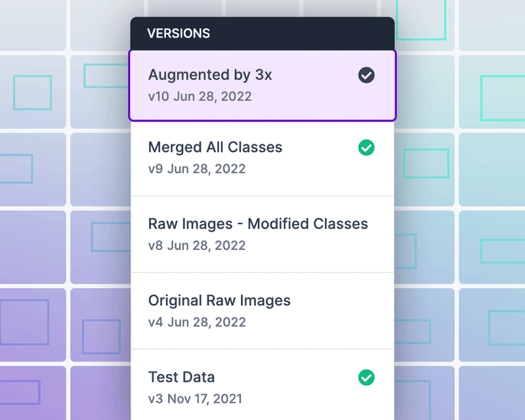The image size is (525, 420).
Task: Click the v9 Jun 28, 2022 date text
Action: coord(197,169)
